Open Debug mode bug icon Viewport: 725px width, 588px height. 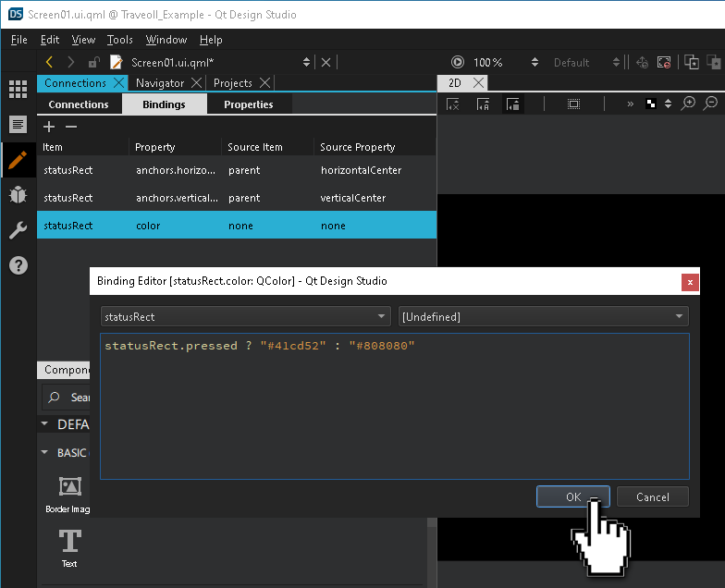tap(18, 195)
